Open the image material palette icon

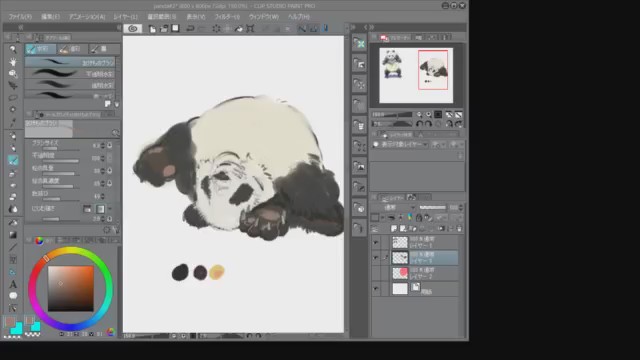coord(359,167)
